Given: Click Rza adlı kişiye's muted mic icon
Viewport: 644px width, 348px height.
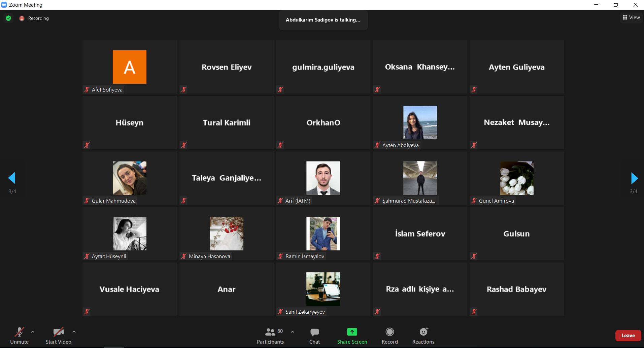Looking at the screenshot, I should click(x=377, y=312).
